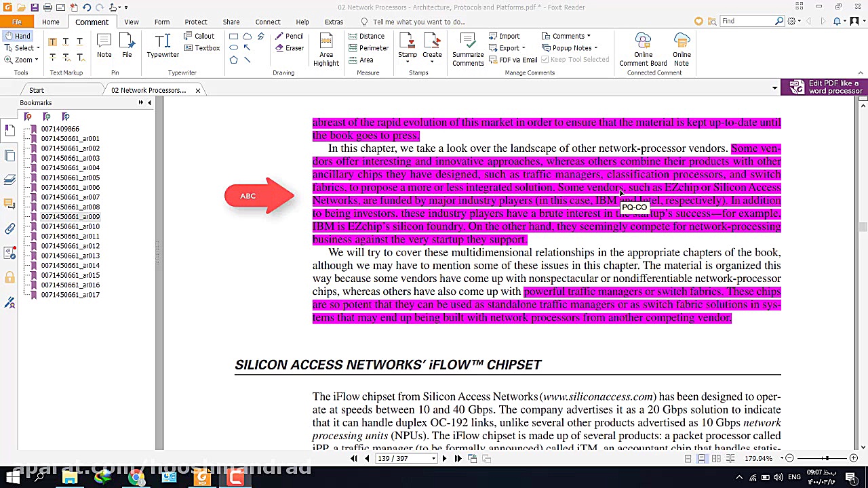Click the Edit PDF like word processor banner
Screen dimensions: 868x488
coord(824,87)
